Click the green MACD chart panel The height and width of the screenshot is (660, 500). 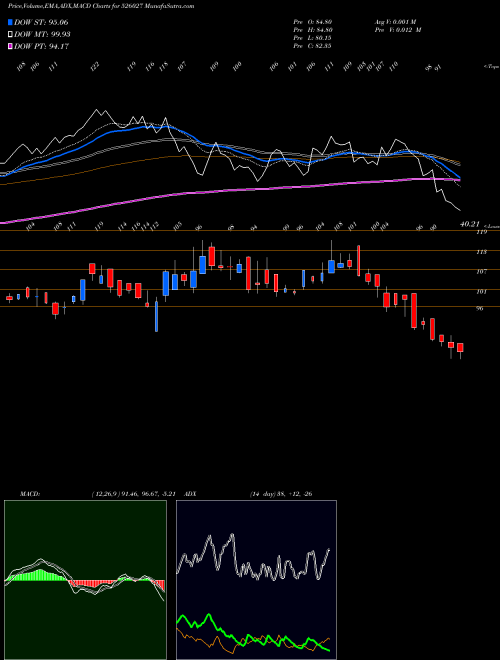[x=85, y=580]
